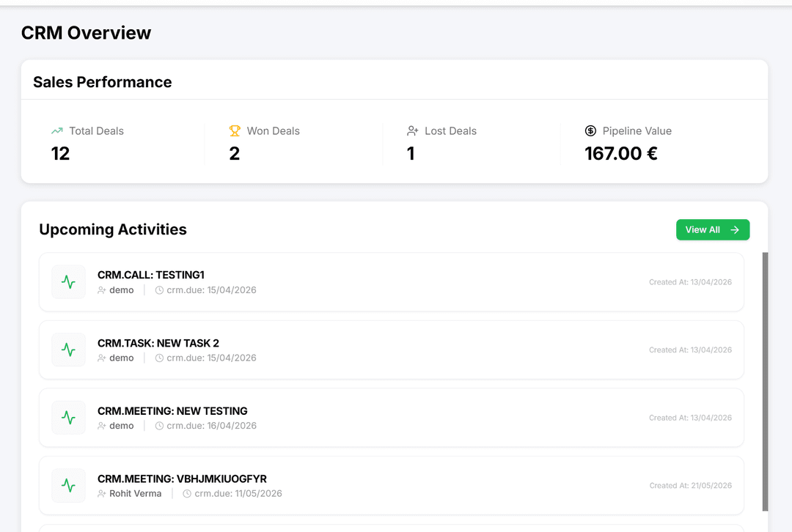Click the Total Deals value 12
Screen dimensions: 792x532
[x=60, y=153]
